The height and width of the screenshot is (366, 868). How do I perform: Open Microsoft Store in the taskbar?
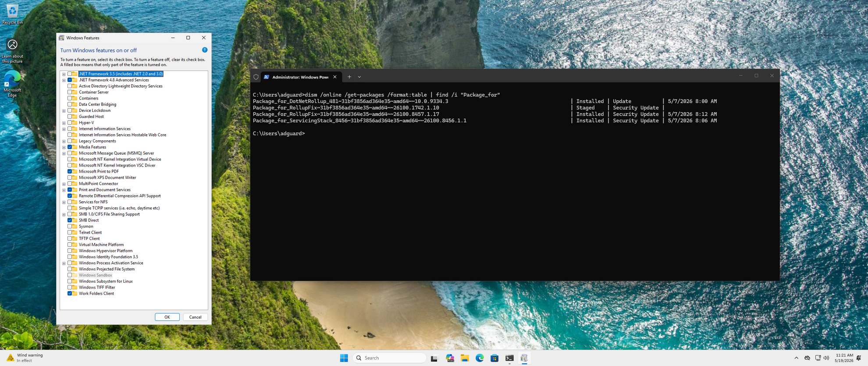pyautogui.click(x=494, y=358)
